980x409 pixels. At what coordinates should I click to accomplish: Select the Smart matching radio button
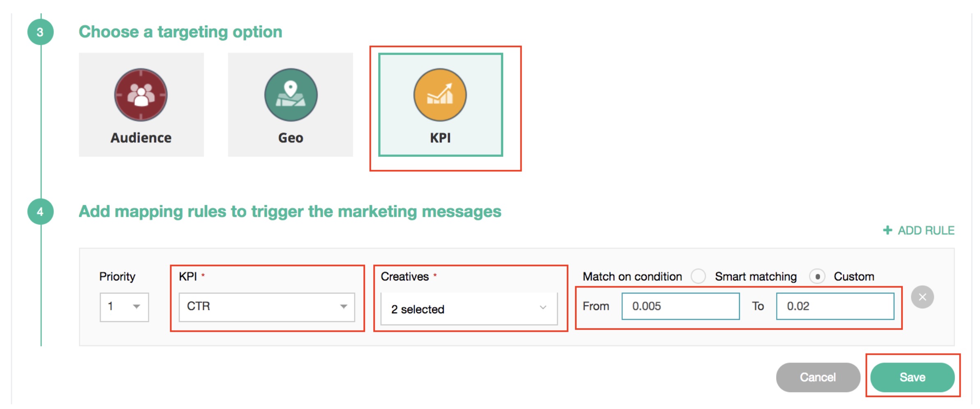[698, 276]
